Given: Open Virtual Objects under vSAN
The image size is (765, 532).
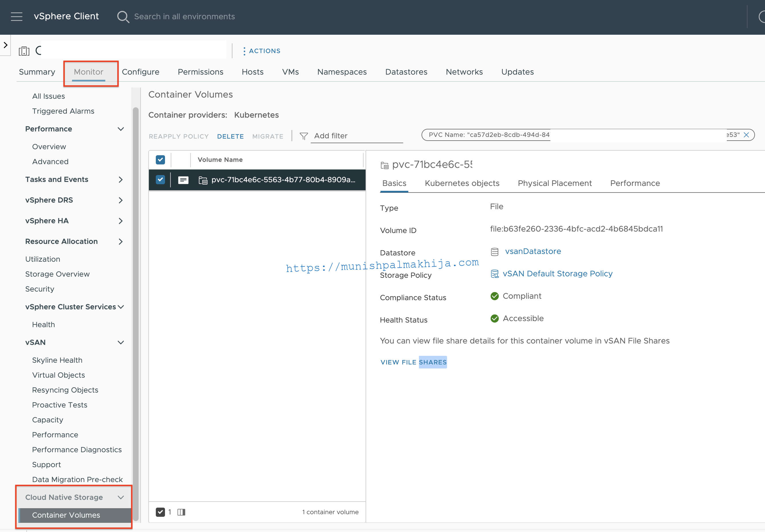Looking at the screenshot, I should 58,375.
